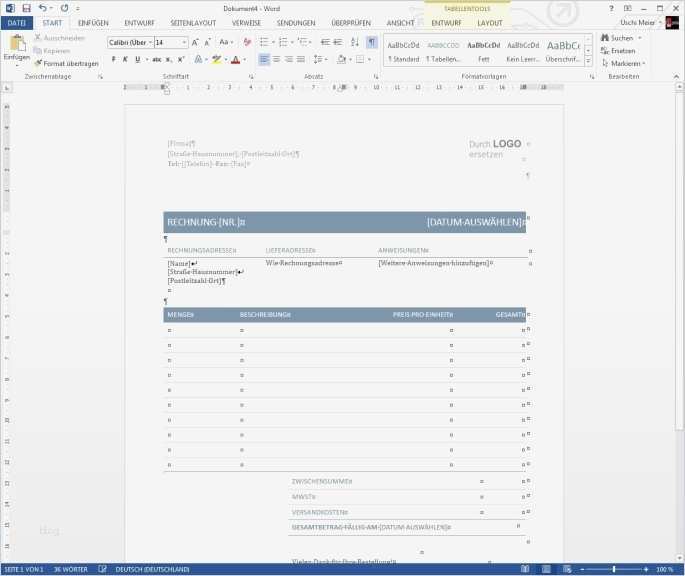Decrease font size with the smaller A icon
The image size is (685, 576).
click(208, 42)
